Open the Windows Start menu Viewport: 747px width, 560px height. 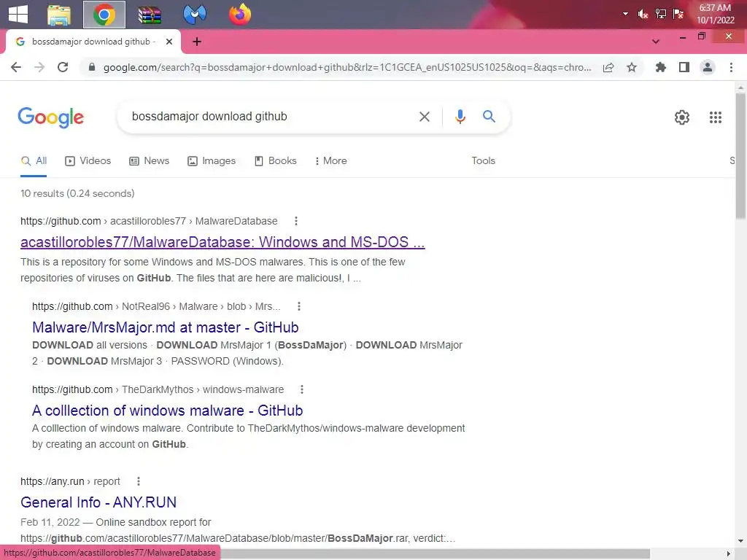pos(18,14)
